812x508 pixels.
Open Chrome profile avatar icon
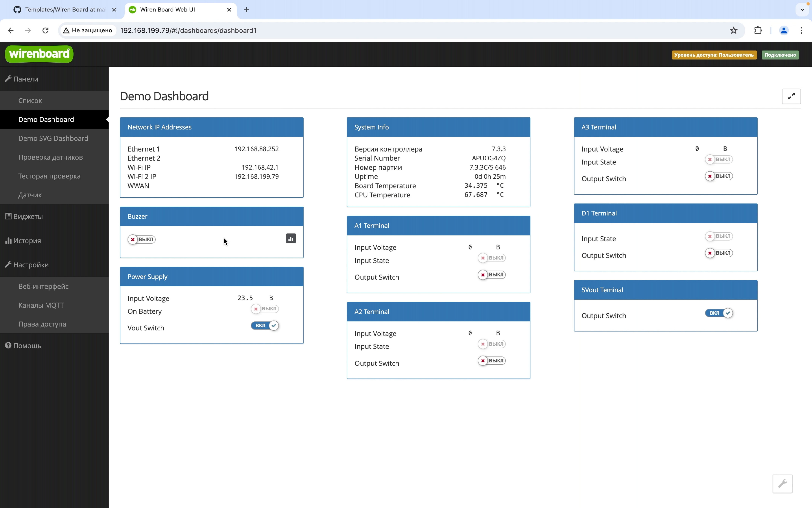pyautogui.click(x=784, y=31)
